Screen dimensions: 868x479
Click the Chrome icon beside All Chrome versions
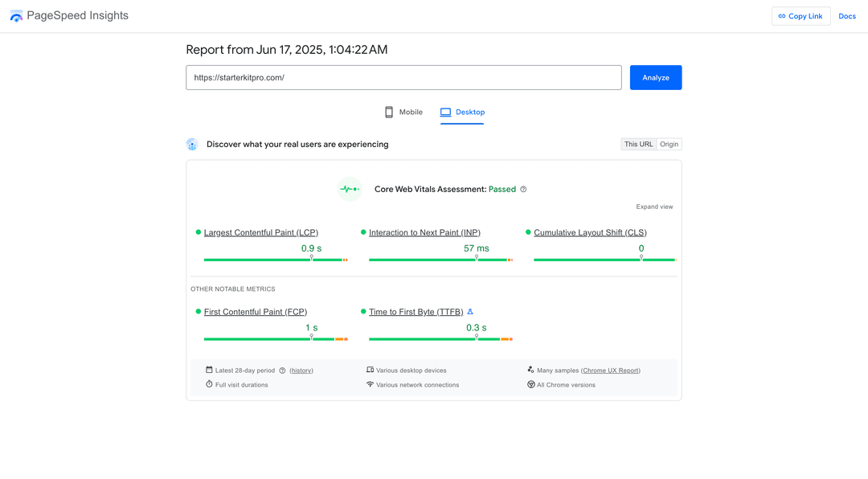click(x=531, y=384)
